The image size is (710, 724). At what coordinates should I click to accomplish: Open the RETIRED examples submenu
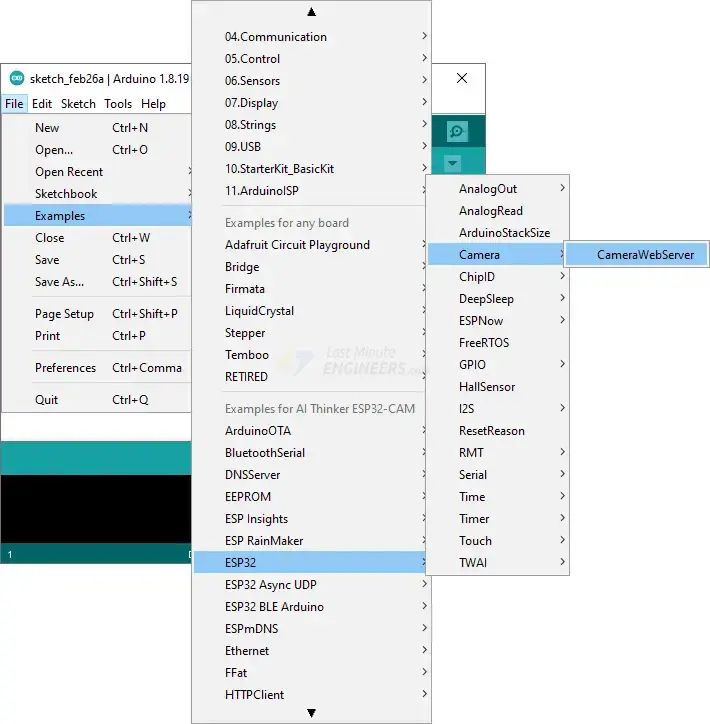point(309,377)
